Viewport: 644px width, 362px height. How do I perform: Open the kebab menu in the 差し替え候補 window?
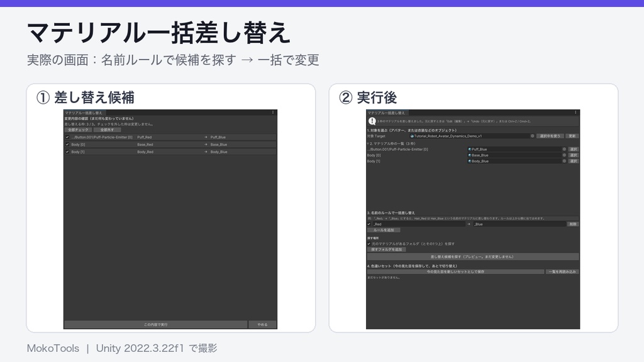coord(273,112)
